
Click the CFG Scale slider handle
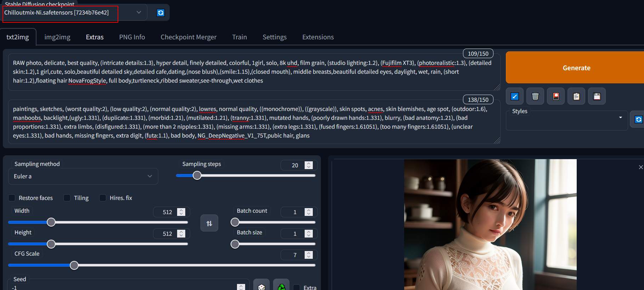(x=74, y=265)
